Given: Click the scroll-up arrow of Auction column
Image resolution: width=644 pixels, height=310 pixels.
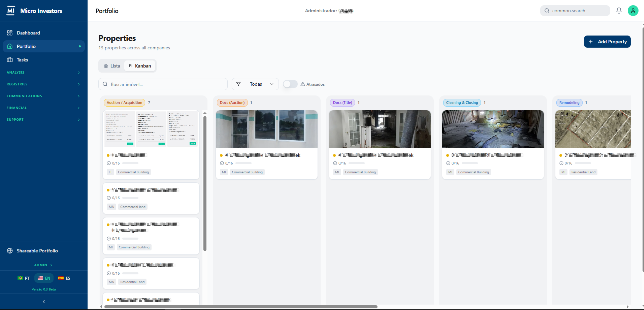Looking at the screenshot, I should pos(205,113).
